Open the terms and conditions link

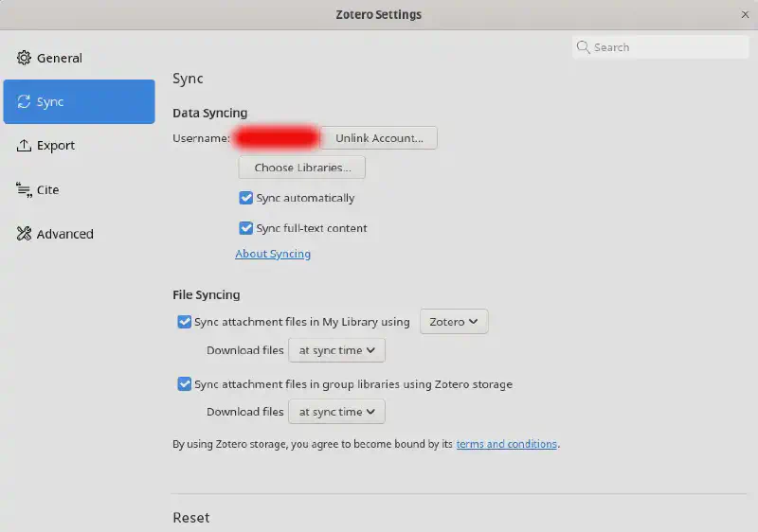(x=506, y=444)
